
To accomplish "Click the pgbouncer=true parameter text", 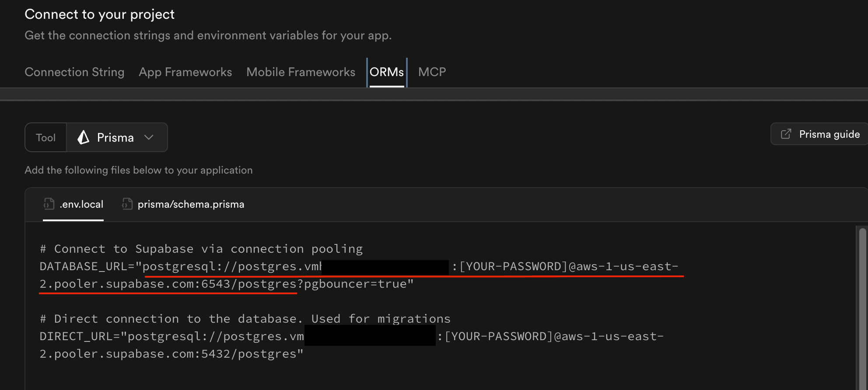I will pos(355,284).
